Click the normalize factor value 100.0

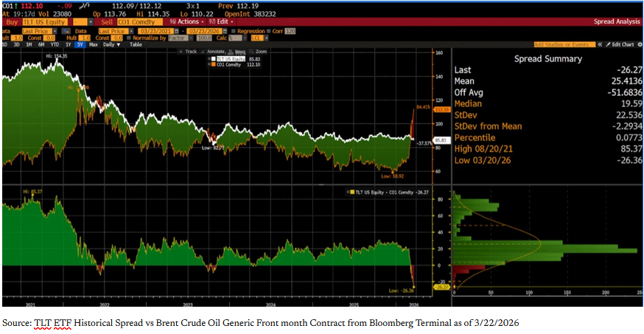204,38
